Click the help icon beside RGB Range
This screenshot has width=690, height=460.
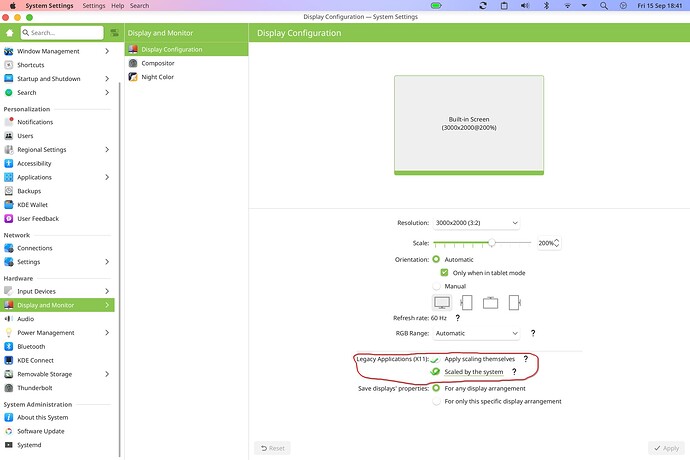coord(533,333)
